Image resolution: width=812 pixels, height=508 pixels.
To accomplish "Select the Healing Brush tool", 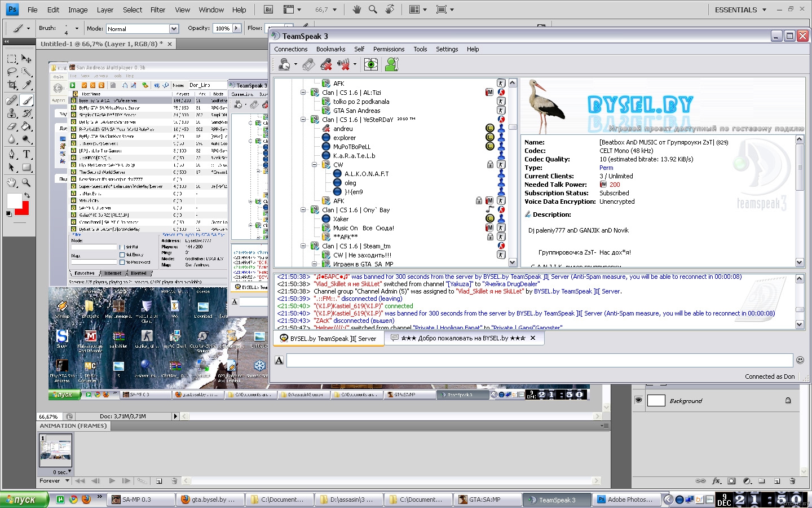I will (11, 100).
